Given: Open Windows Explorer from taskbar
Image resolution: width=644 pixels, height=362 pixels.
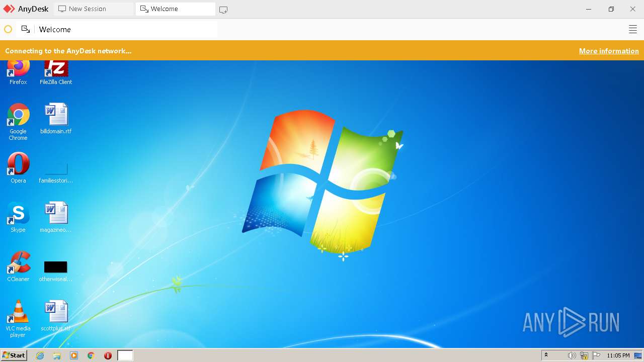Looking at the screenshot, I should click(x=57, y=355).
